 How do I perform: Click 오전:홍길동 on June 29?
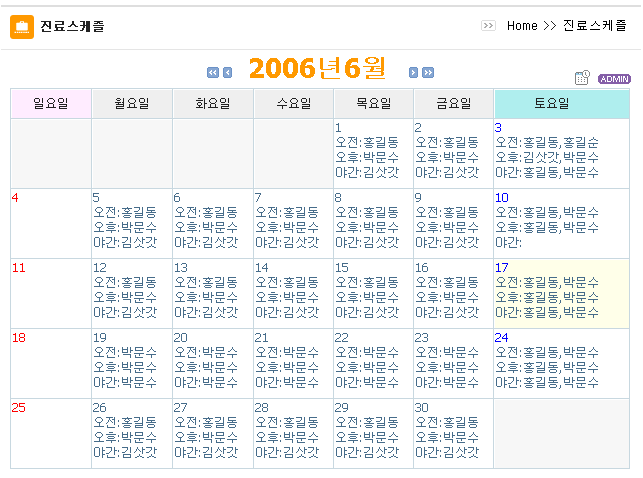[367, 423]
